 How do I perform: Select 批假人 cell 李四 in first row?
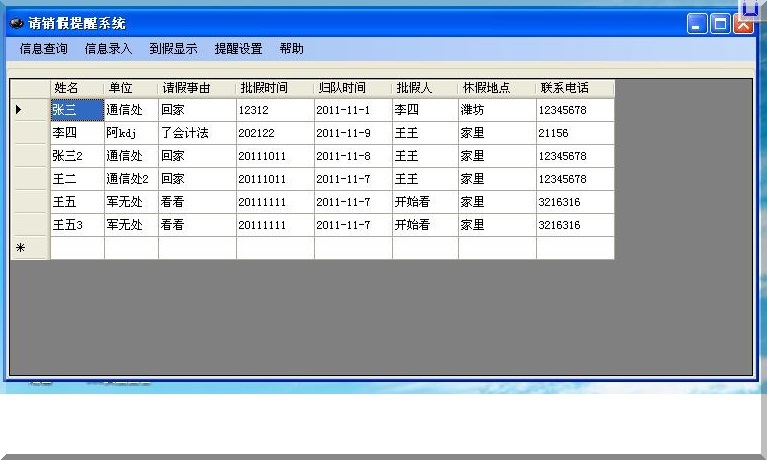pyautogui.click(x=425, y=110)
